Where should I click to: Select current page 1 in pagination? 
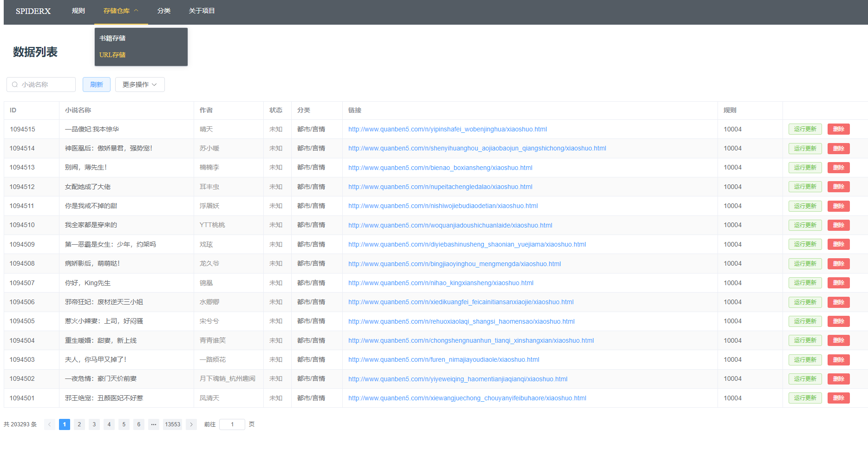(65, 424)
